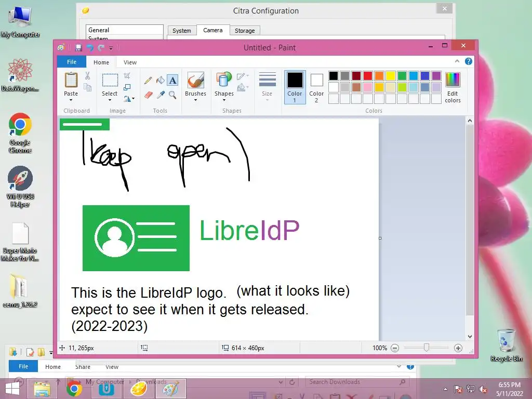The image size is (532, 399).
Task: Open the Paint File menu
Action: coord(72,62)
